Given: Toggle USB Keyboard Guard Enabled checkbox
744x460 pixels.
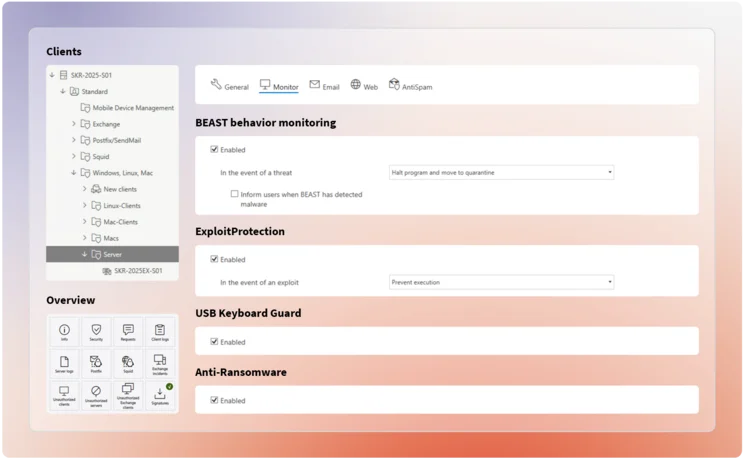Looking at the screenshot, I should [x=214, y=341].
